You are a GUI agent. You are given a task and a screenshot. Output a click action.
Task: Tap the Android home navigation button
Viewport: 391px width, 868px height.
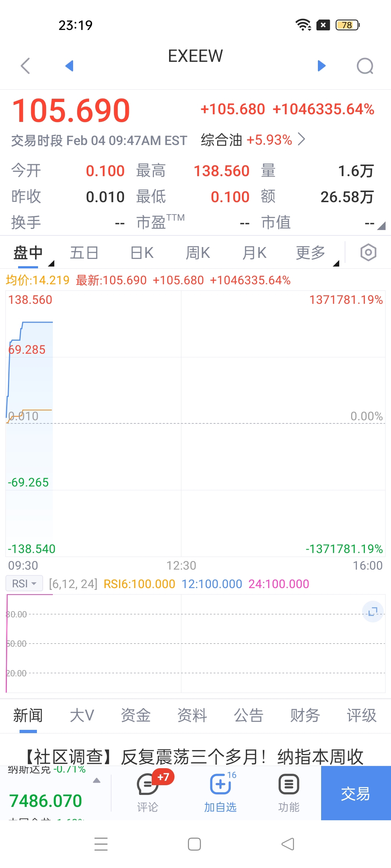click(194, 844)
